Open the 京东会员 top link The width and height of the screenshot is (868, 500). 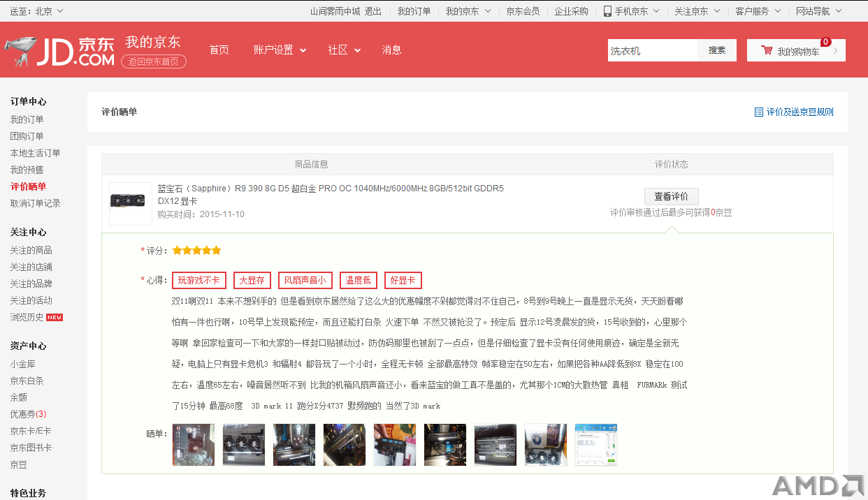[x=523, y=11]
